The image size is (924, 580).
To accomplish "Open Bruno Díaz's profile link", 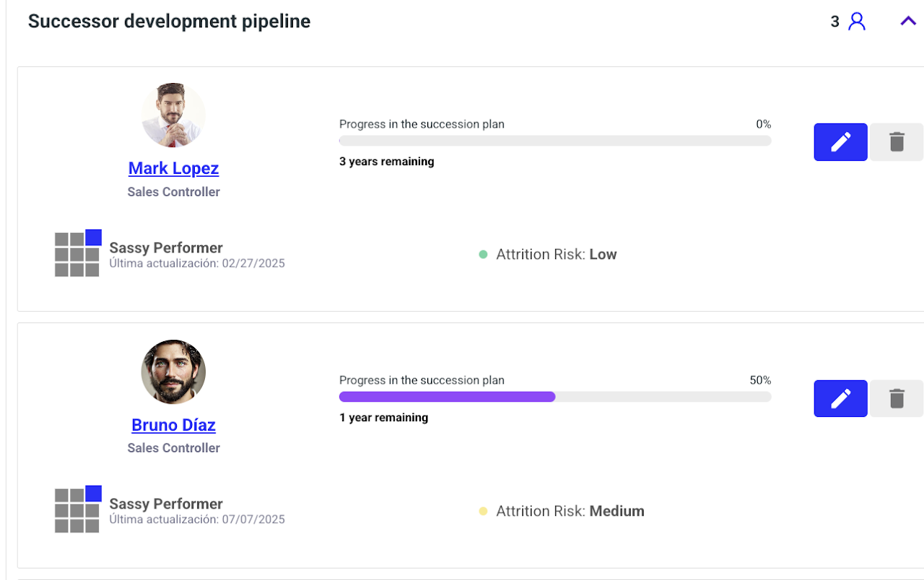I will [x=173, y=425].
